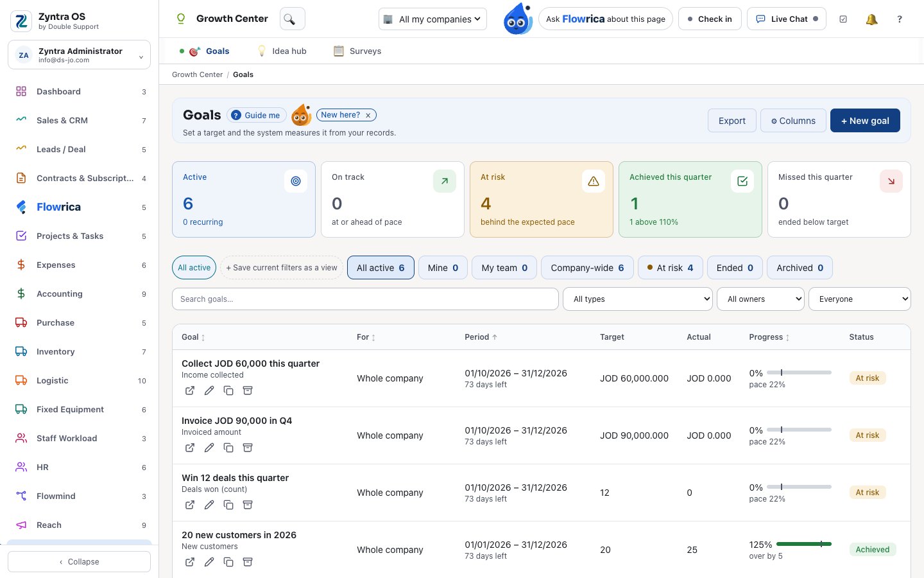Screen dimensions: 924x578
Task: Edit the 'Collect JOD 60,000 this quarter' goal
Action: (x=209, y=390)
